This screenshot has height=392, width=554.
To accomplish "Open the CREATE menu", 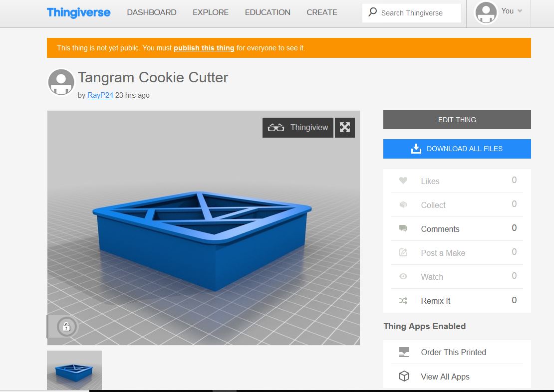I will [x=322, y=12].
